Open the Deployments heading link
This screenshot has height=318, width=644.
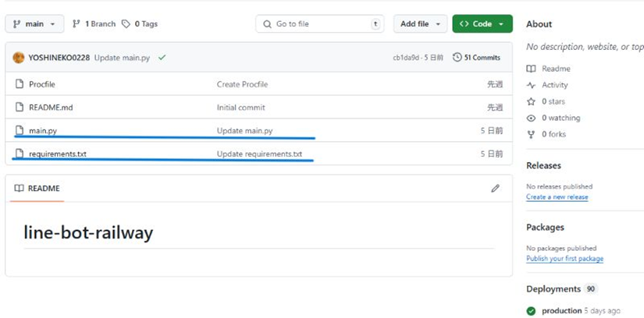[x=553, y=289]
